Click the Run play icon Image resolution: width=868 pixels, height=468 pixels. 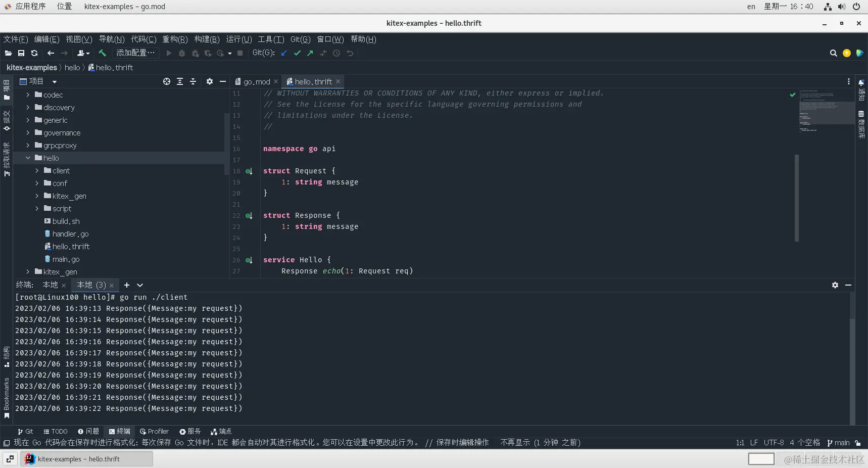pyautogui.click(x=169, y=53)
